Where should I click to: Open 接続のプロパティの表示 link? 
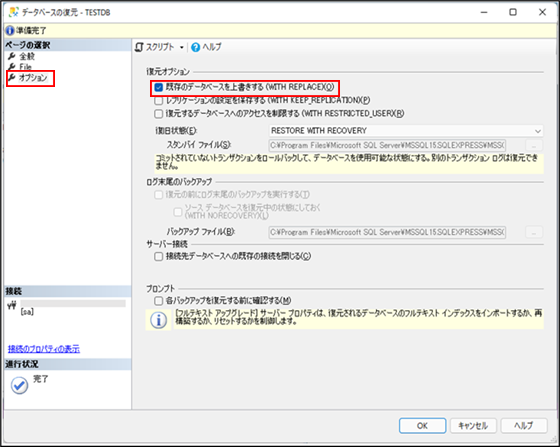coord(44,349)
